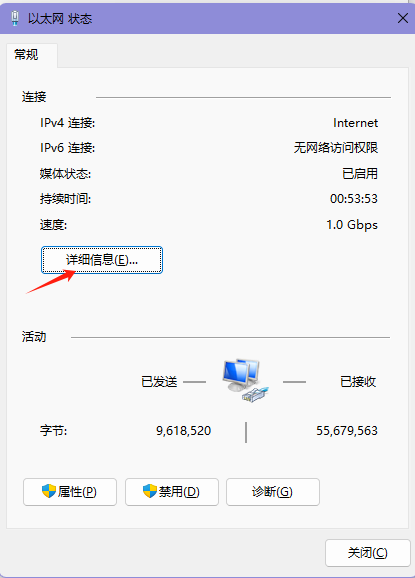Close the 以太网 状态 window
415x578 pixels.
click(x=402, y=18)
